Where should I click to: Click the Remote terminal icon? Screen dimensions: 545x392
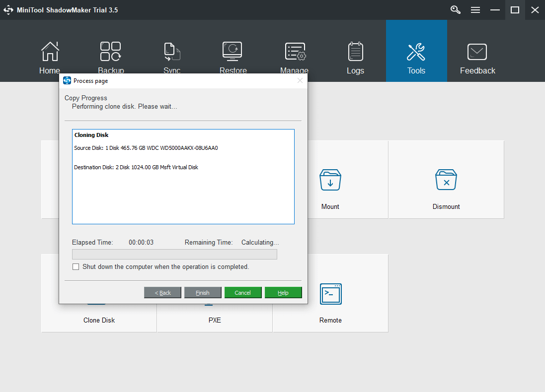coord(330,294)
